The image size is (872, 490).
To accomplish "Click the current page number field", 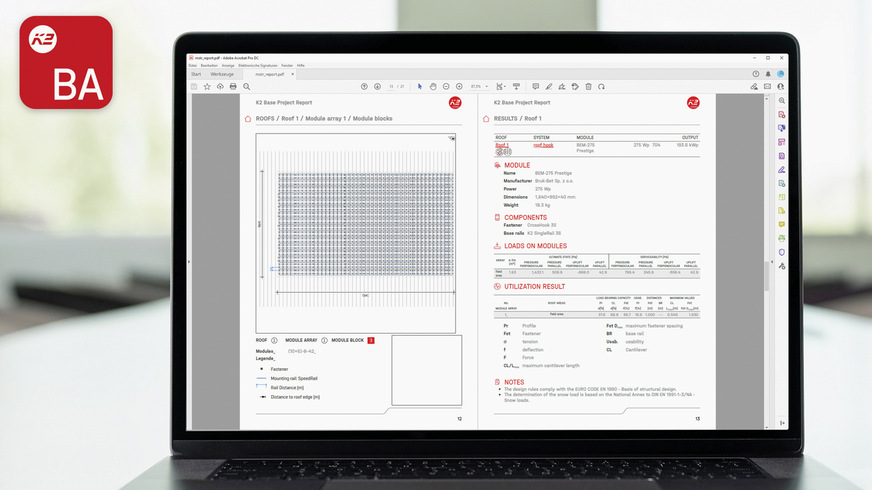I will pos(391,86).
